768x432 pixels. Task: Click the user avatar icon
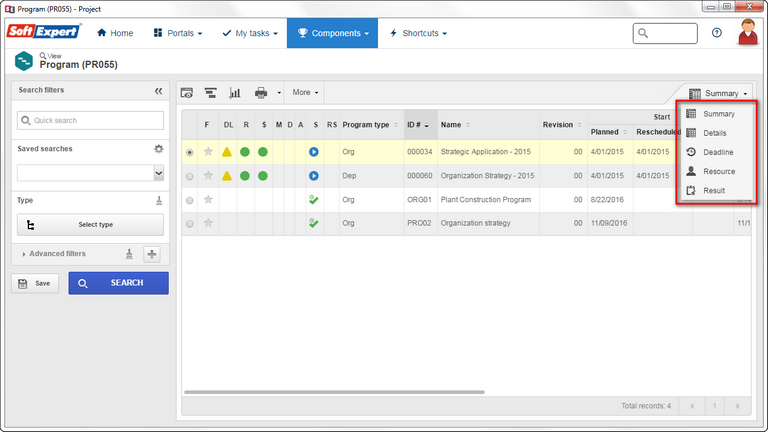point(748,32)
